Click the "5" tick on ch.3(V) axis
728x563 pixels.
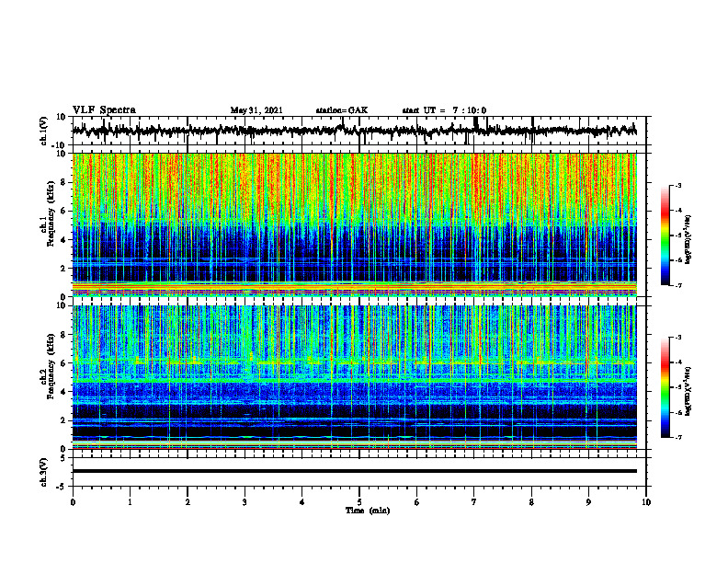[64, 458]
